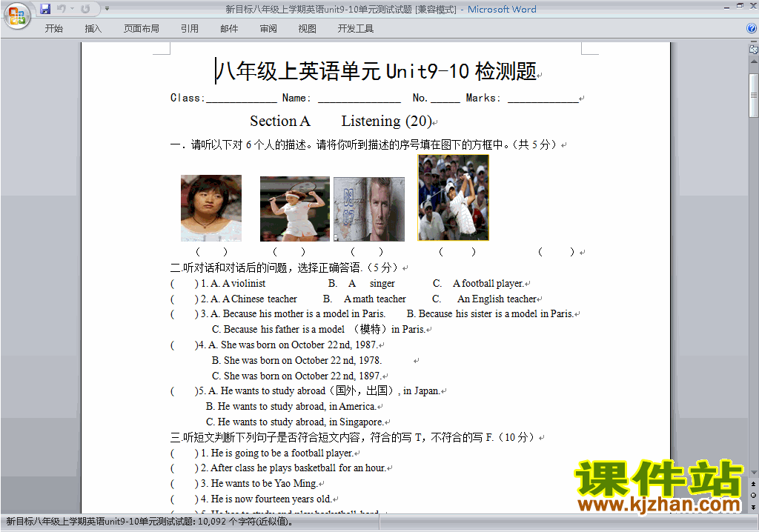Viewport: 759px width, 532px height.
Task: Undo the last action in quick access toolbar
Action: point(61,9)
